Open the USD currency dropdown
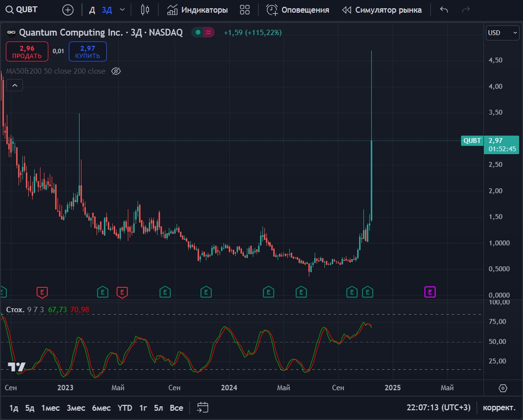523x420 pixels. tap(503, 33)
